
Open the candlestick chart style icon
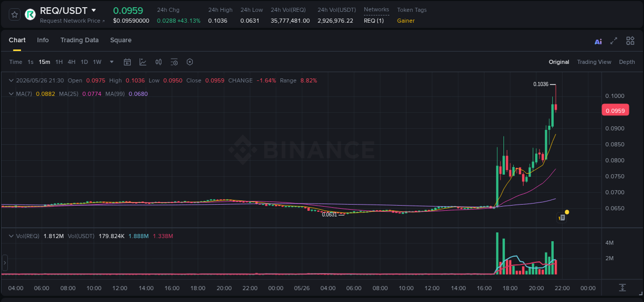[x=159, y=62]
